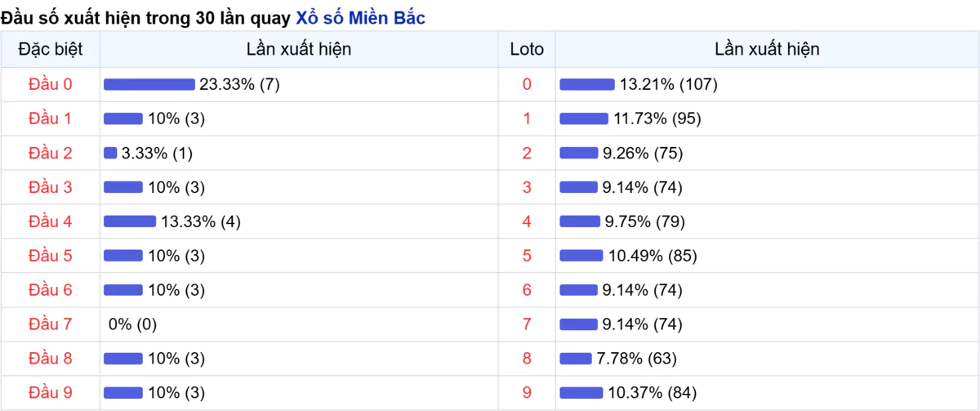
Task: Select Loto number 5 cell
Action: pyautogui.click(x=527, y=256)
